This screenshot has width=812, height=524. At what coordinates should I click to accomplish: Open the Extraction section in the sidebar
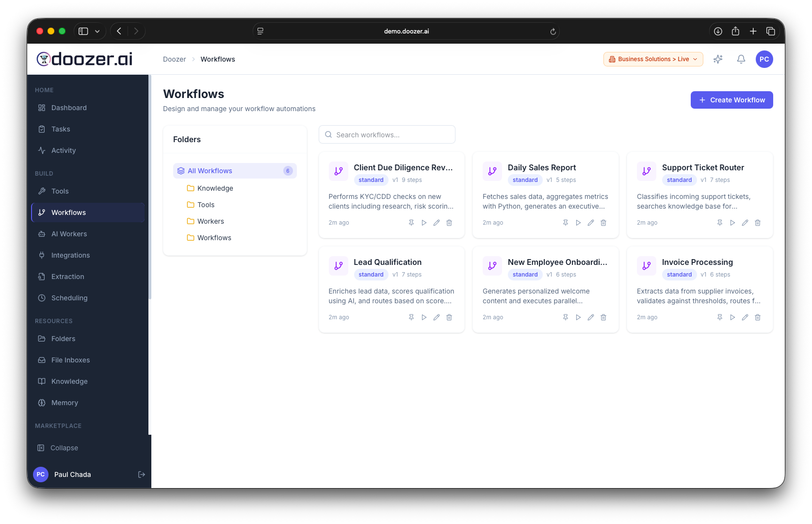pos(67,276)
